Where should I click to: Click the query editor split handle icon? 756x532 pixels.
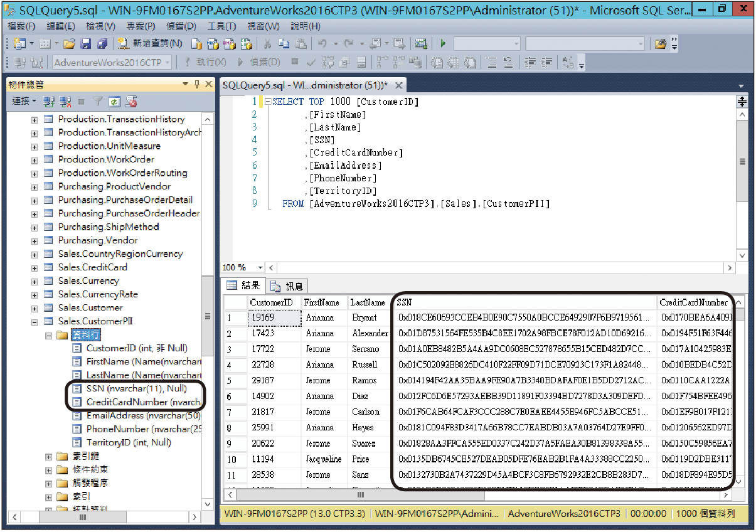coord(742,102)
